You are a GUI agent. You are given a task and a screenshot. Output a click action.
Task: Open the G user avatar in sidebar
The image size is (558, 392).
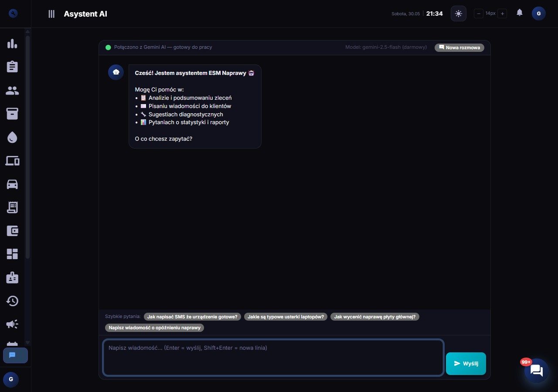(x=11, y=379)
